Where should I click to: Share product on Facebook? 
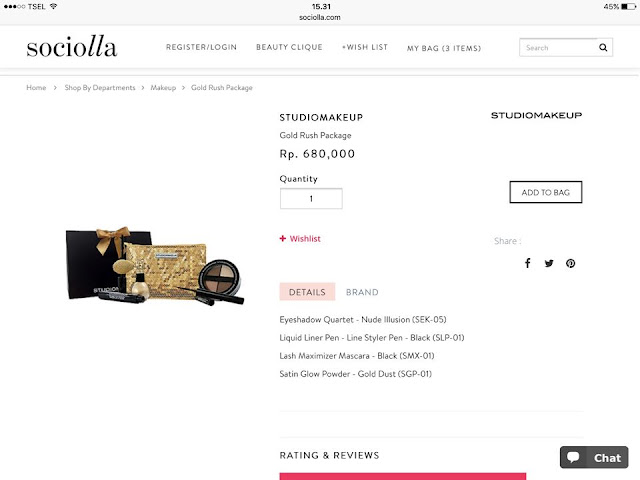pyautogui.click(x=527, y=263)
